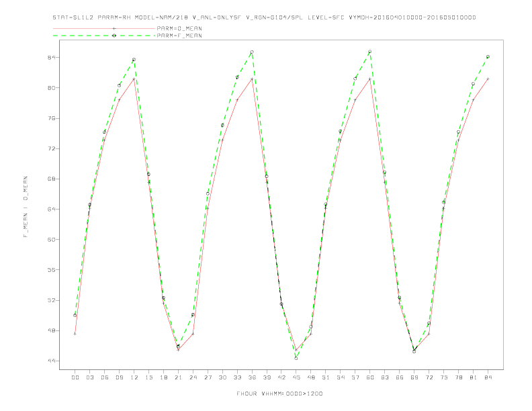Click the x-axis tick label 39
This screenshot has height=411, width=532.
pyautogui.click(x=267, y=377)
